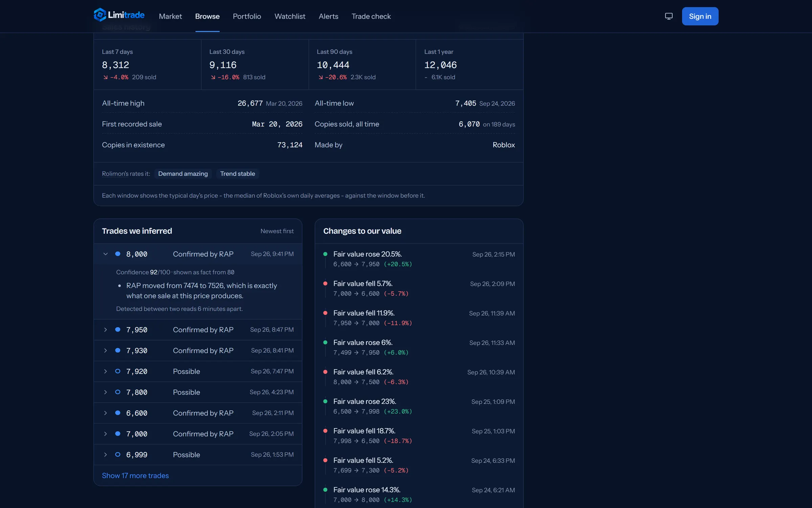
Task: Click the hollow dot on 7,920 trade
Action: coord(118,371)
